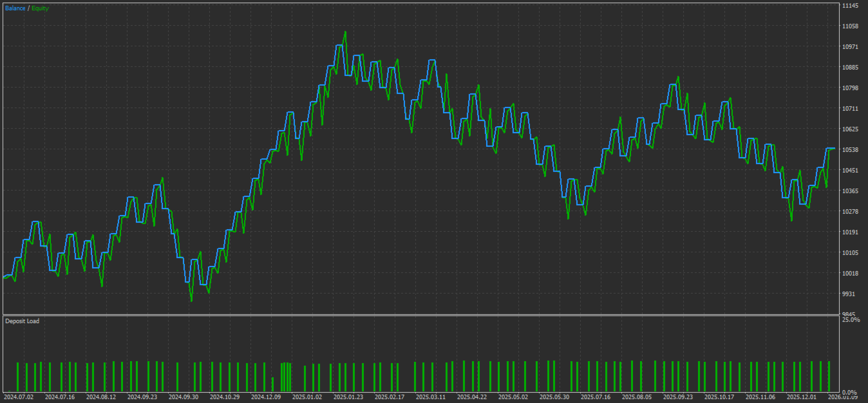Viewport: 868px width, 403px height.
Task: Click the 10105 axis value
Action: click(850, 253)
